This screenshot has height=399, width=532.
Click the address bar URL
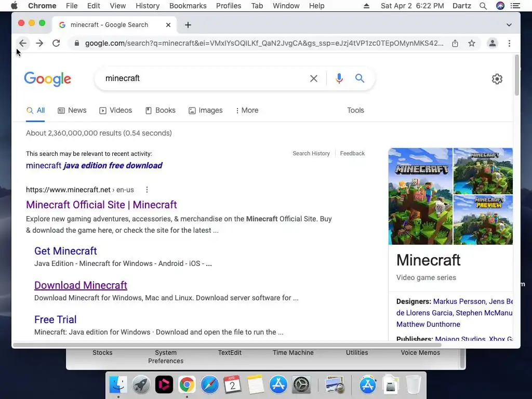pos(264,43)
